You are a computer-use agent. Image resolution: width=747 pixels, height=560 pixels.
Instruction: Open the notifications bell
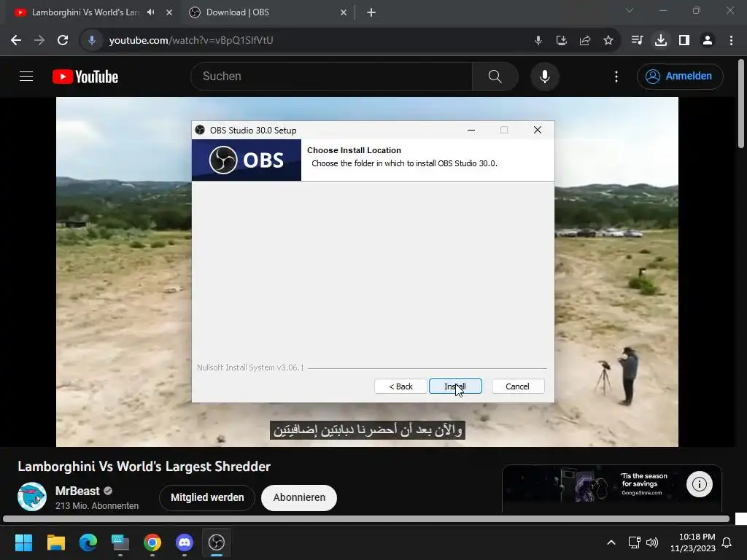[x=727, y=542]
